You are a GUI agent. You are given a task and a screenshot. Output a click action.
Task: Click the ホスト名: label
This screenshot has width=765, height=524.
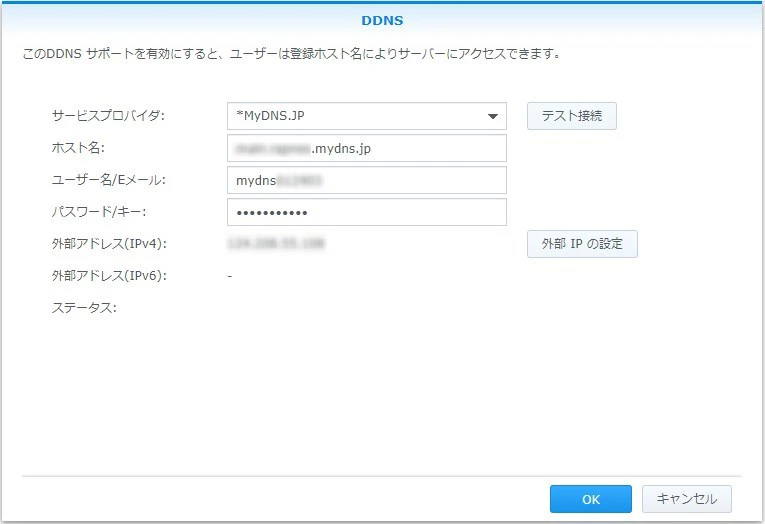tap(78, 148)
